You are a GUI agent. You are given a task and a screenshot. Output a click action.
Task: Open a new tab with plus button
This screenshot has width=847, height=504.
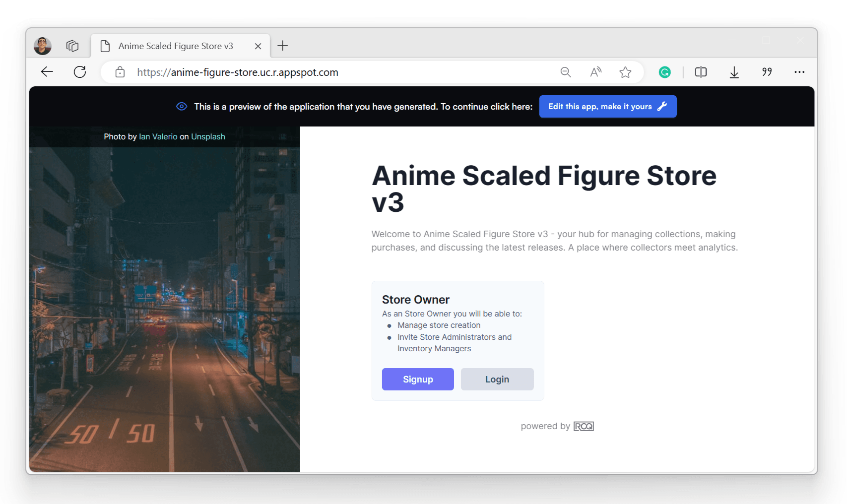[283, 46]
